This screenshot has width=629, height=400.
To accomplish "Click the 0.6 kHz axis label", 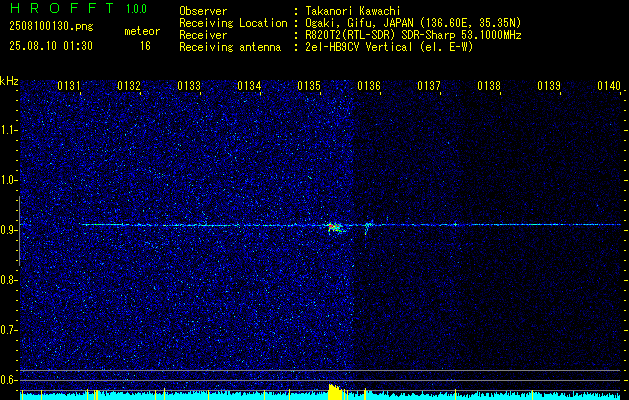I will point(9,380).
